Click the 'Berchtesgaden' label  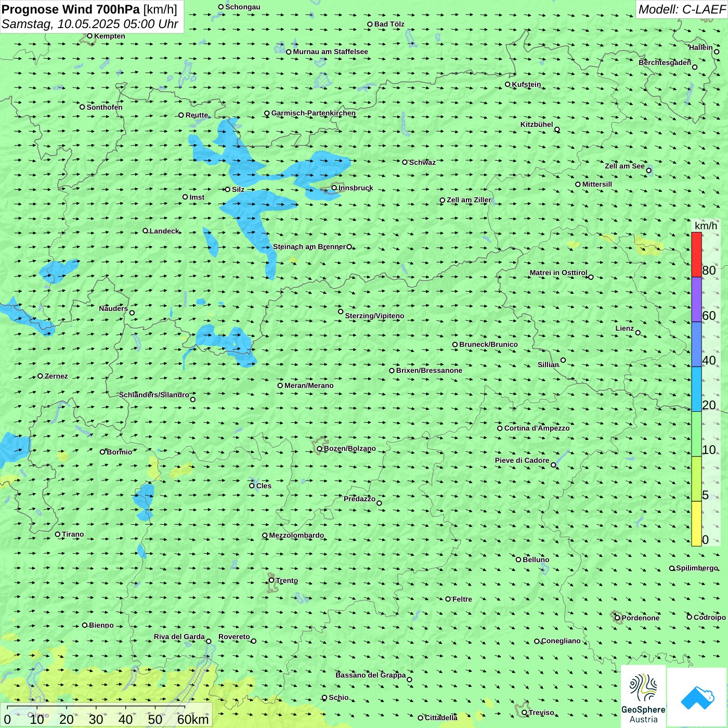[x=665, y=62]
